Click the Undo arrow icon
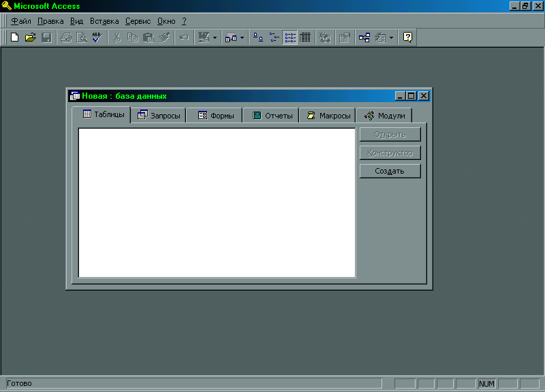The image size is (545, 392). (x=184, y=37)
